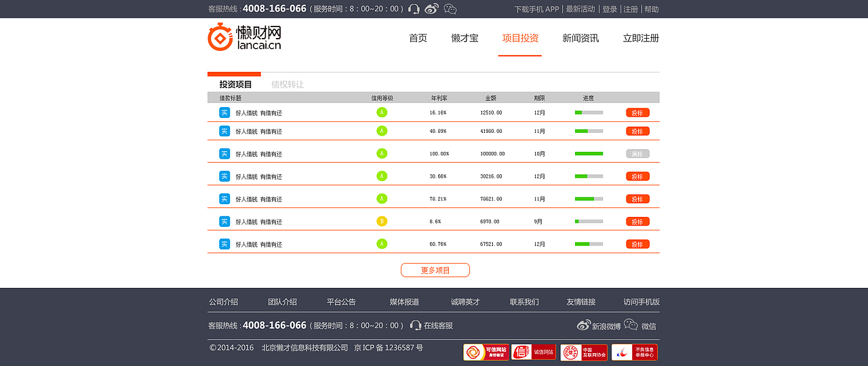Click the headset customer service icon in top bar
Screen dimensions: 868x366
point(414,9)
